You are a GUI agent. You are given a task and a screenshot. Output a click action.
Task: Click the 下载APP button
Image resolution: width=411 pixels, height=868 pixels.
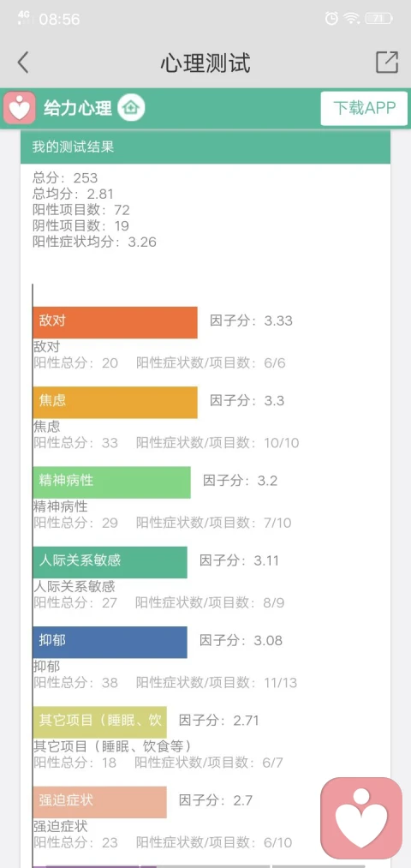(364, 108)
